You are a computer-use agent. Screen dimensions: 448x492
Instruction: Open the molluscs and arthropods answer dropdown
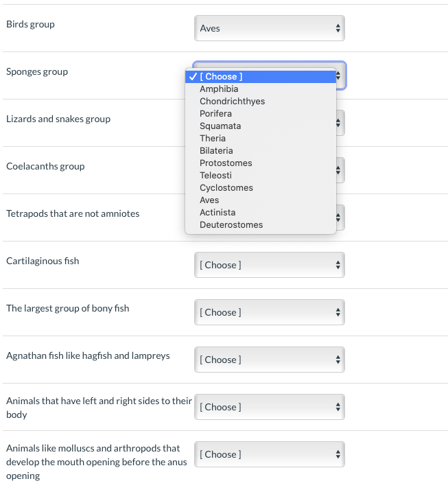[x=269, y=454]
